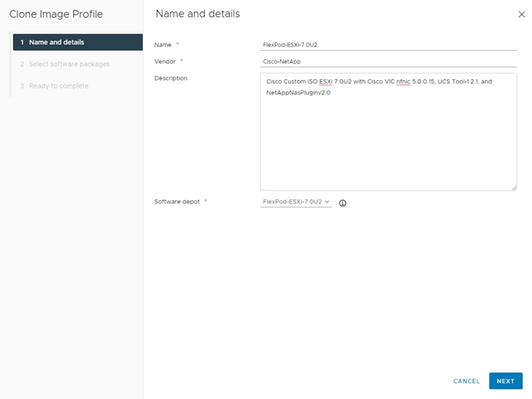The height and width of the screenshot is (399, 532).
Task: Go to step 3 Ready to complete
Action: [x=55, y=86]
